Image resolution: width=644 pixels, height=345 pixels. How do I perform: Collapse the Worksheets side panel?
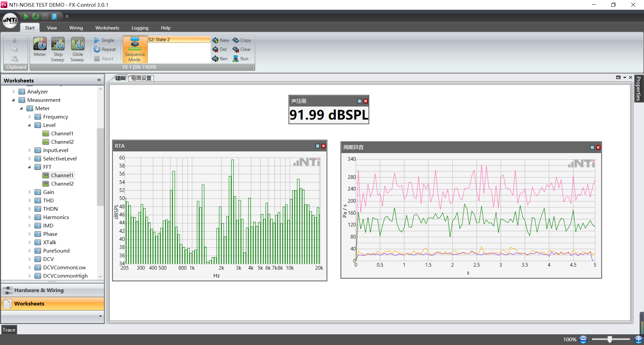(x=99, y=80)
